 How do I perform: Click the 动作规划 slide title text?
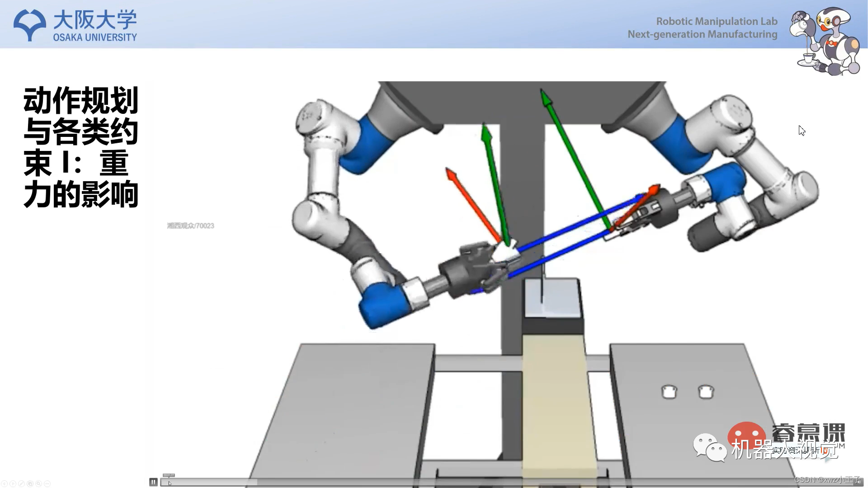coord(80,100)
